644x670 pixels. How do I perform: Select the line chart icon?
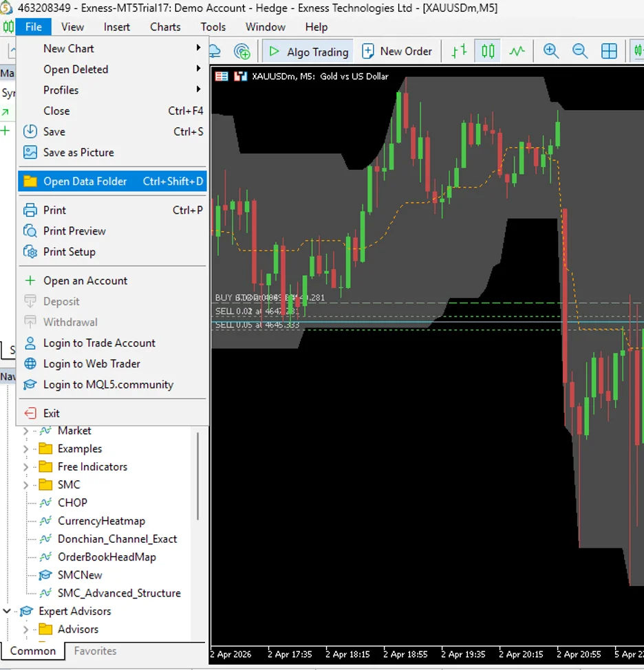tap(517, 51)
